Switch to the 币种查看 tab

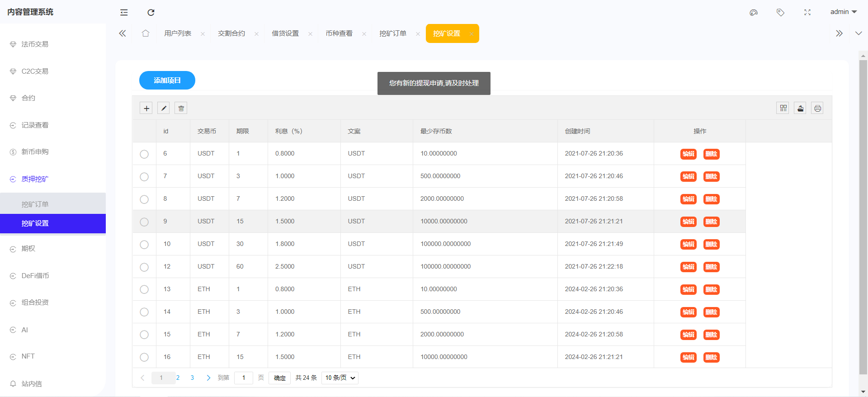coord(339,33)
